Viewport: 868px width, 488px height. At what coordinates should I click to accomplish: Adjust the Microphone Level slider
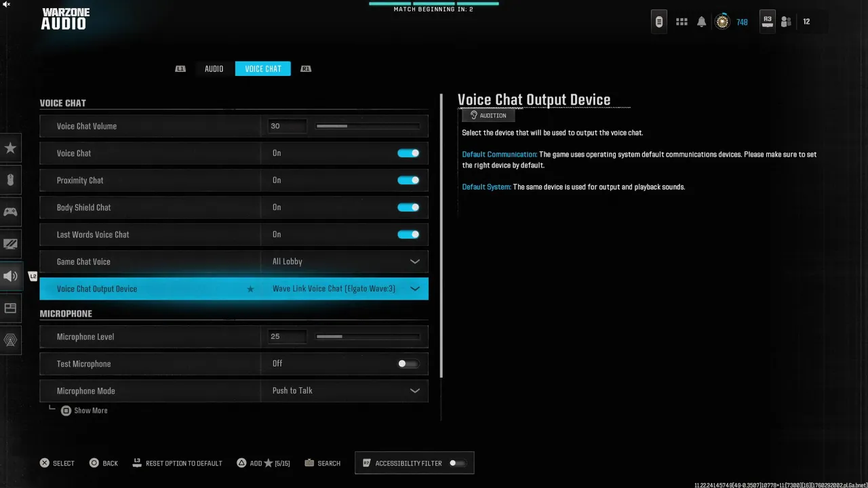tap(368, 337)
